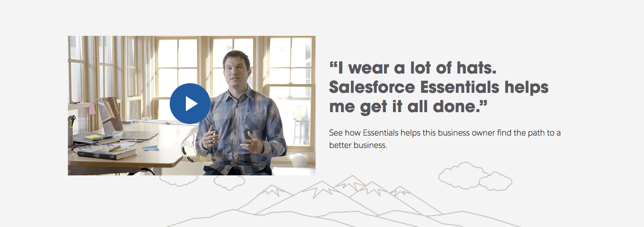Click the book lying on the desk
This screenshot has width=644, height=227.
106,152
